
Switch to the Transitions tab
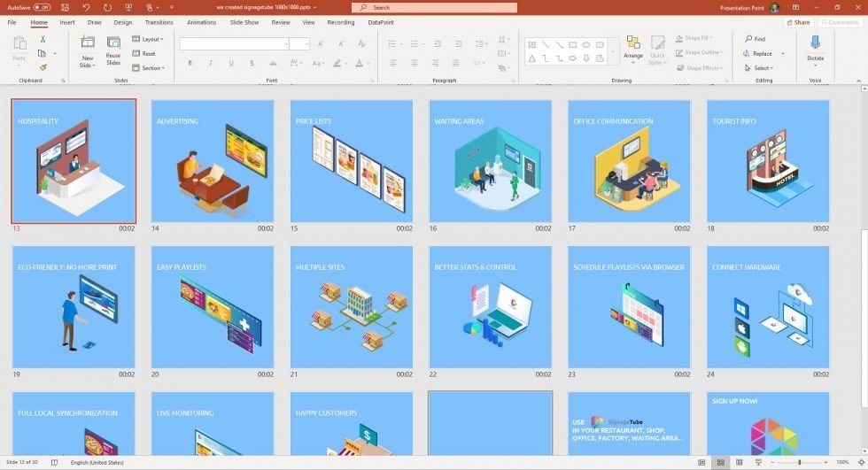point(159,23)
